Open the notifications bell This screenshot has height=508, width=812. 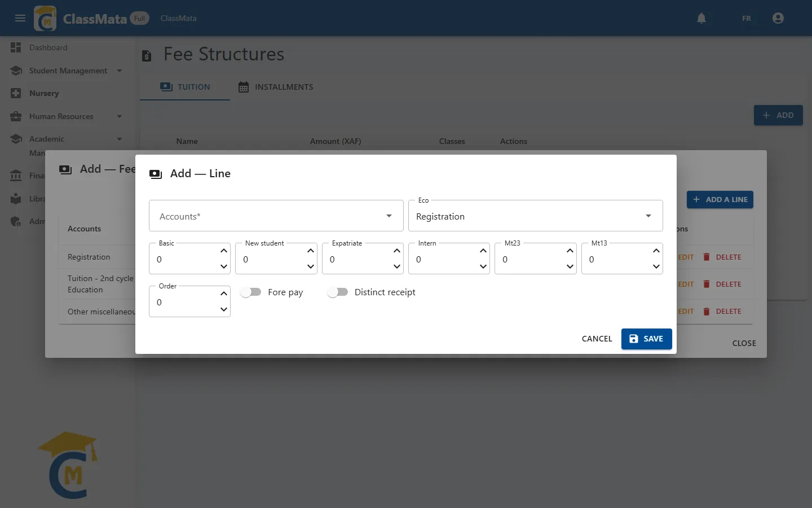click(x=701, y=18)
